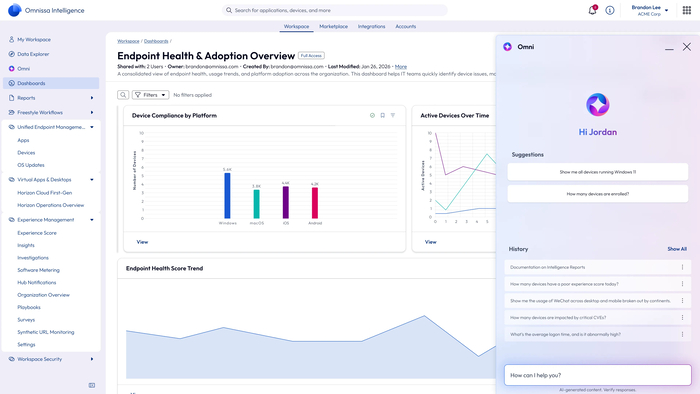
Task: Open the apps grid launcher
Action: [687, 10]
